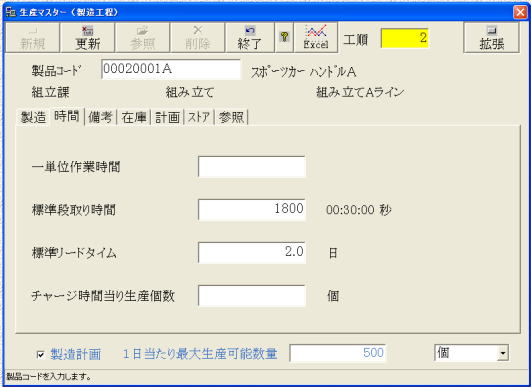Screen dimensions: 531x387
Task: Open the Excel export icon
Action: (x=316, y=37)
